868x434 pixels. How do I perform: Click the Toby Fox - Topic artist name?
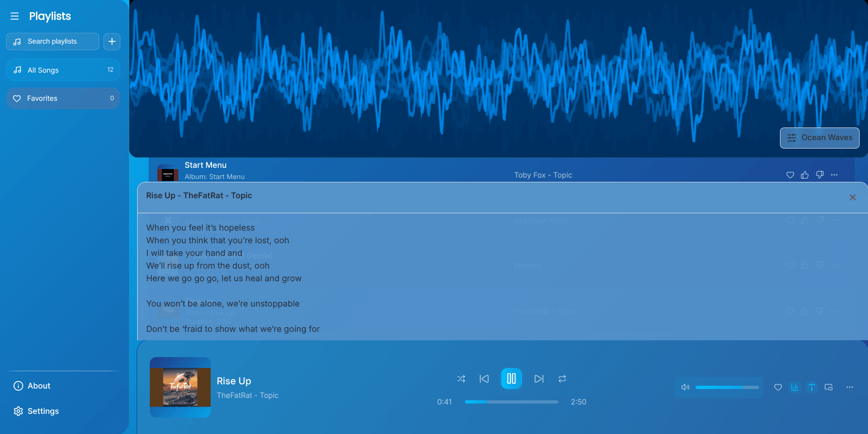click(543, 175)
